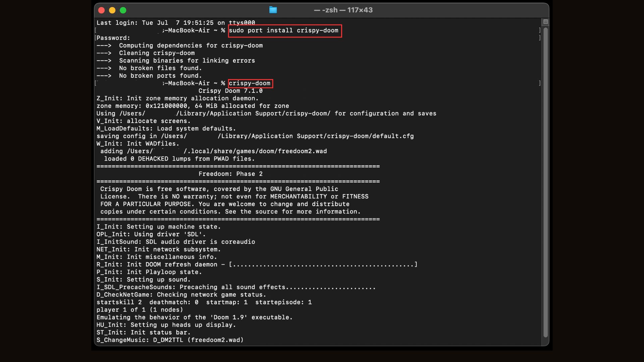Click 'player 1 of 1 (1 nodes)' line
The image size is (644, 362).
[x=140, y=310]
